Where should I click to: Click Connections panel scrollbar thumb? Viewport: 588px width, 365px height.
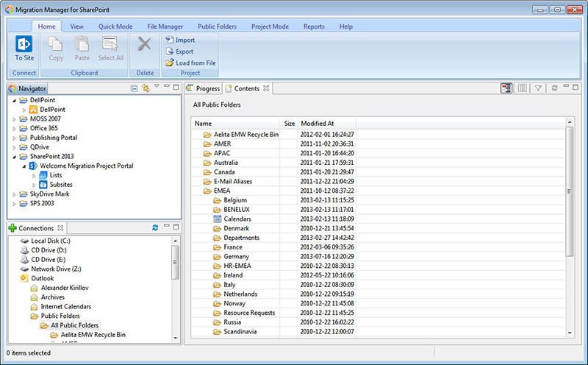[x=175, y=262]
